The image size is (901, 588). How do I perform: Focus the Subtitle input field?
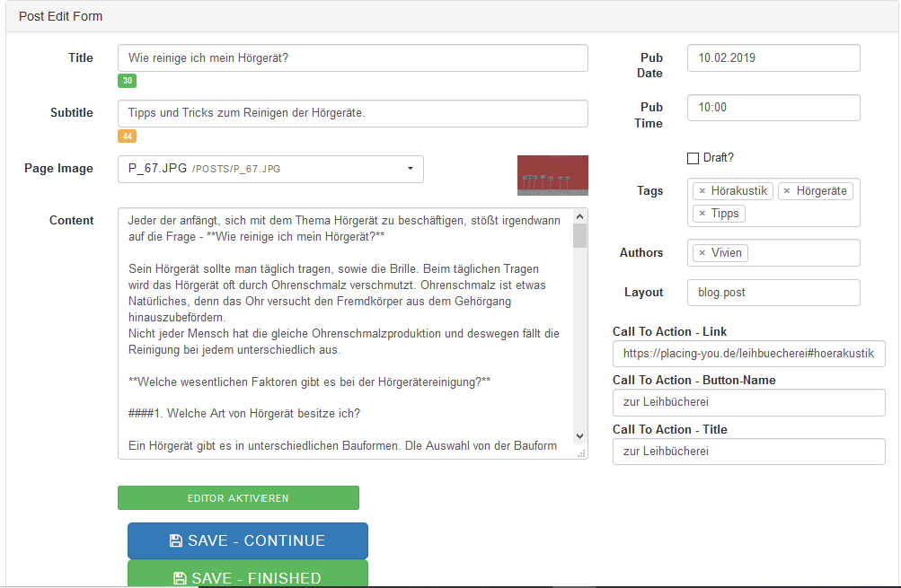352,113
